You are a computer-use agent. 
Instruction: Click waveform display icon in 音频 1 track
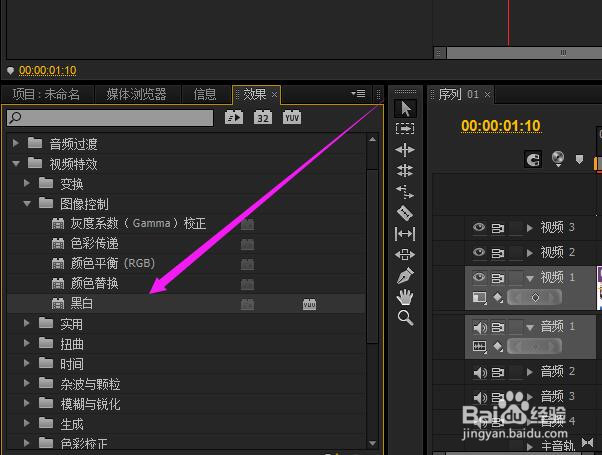pyautogui.click(x=480, y=347)
